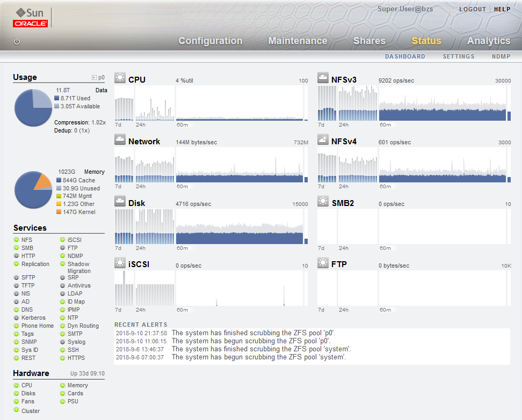Click the FTP service status light
The width and height of the screenshot is (522, 420).
point(62,248)
